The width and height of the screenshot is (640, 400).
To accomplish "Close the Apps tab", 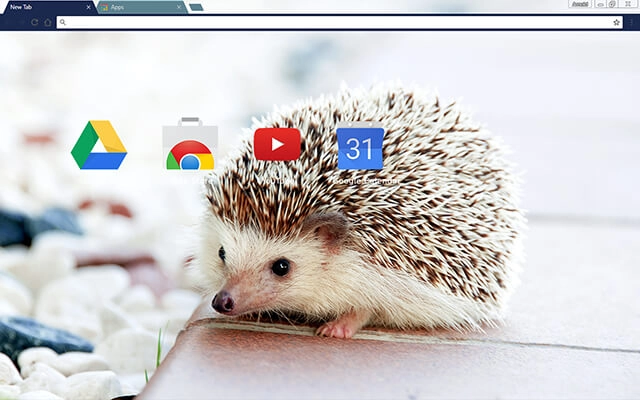I will (x=179, y=7).
